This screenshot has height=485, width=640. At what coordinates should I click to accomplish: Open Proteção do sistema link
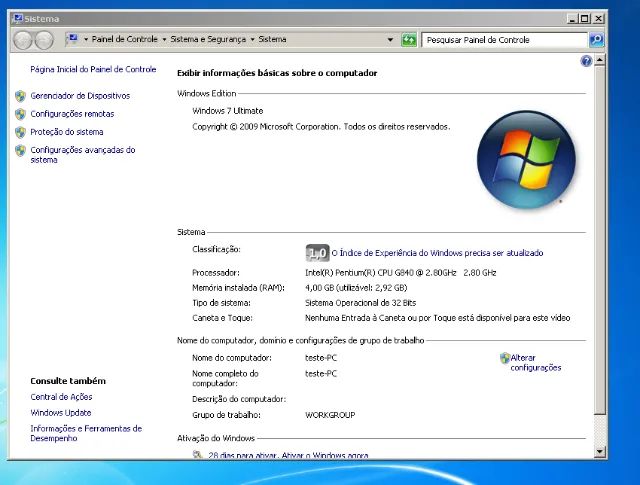pos(67,132)
